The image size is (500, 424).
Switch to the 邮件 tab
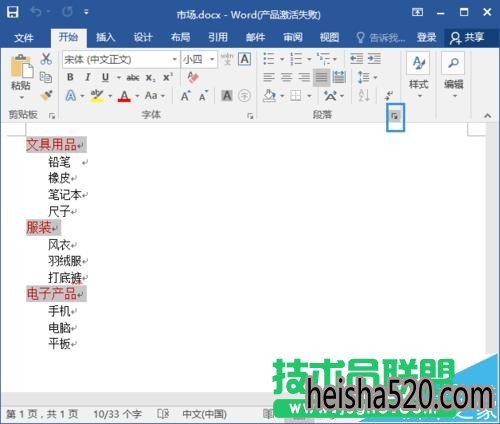click(255, 37)
